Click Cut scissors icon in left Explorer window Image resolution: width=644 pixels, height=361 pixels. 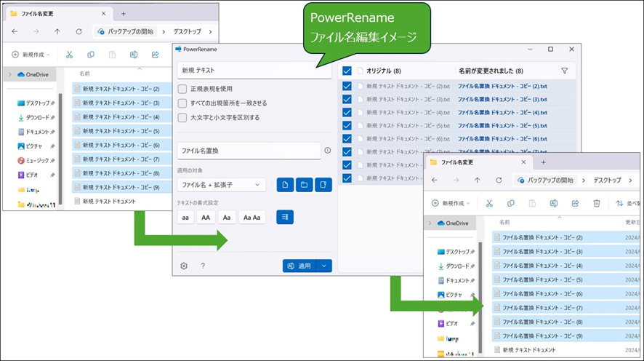pyautogui.click(x=69, y=55)
